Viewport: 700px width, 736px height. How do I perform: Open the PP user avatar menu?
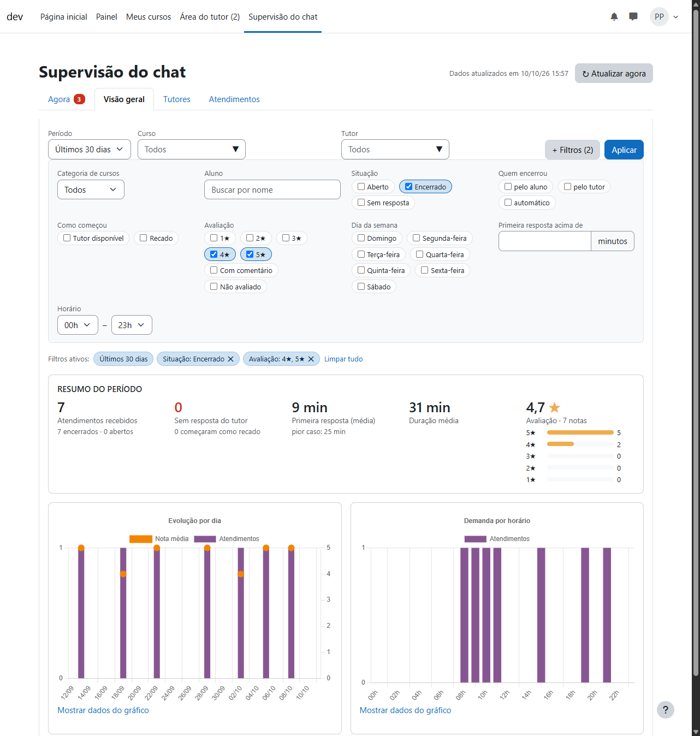pyautogui.click(x=664, y=17)
